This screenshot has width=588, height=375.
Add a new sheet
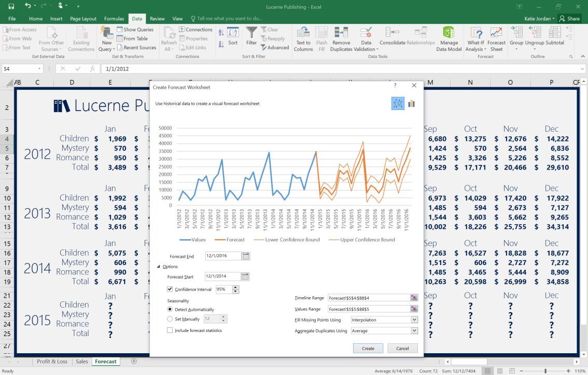point(134,361)
